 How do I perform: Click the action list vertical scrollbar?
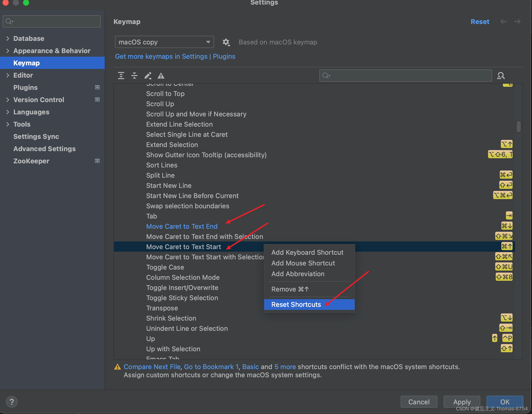[518, 126]
